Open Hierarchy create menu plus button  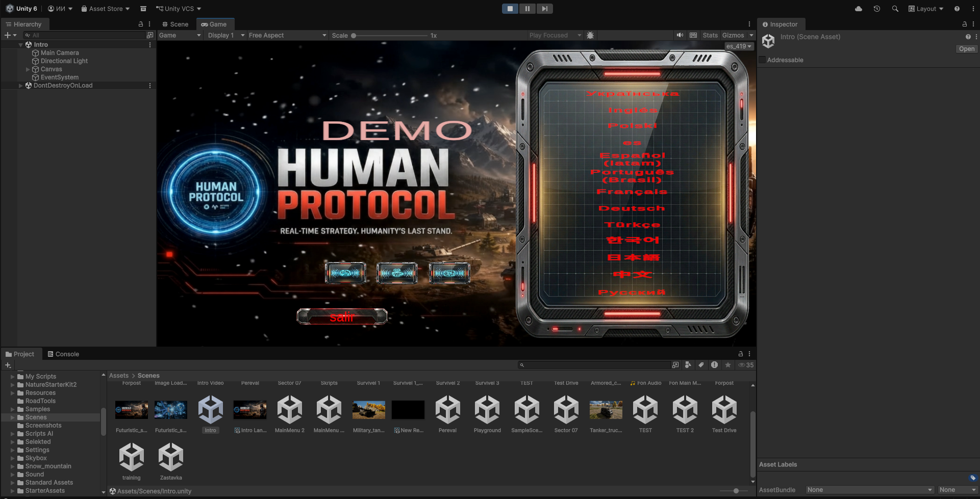click(x=10, y=35)
